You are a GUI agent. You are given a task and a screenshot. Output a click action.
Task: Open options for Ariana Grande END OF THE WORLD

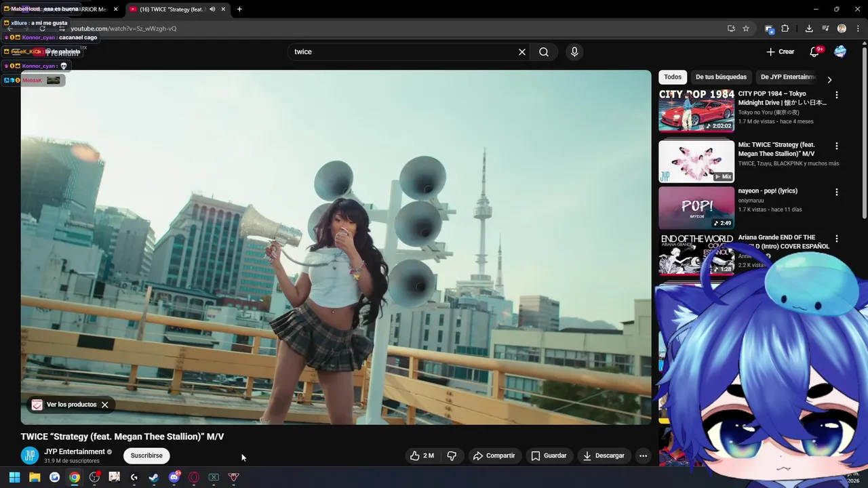point(837,239)
